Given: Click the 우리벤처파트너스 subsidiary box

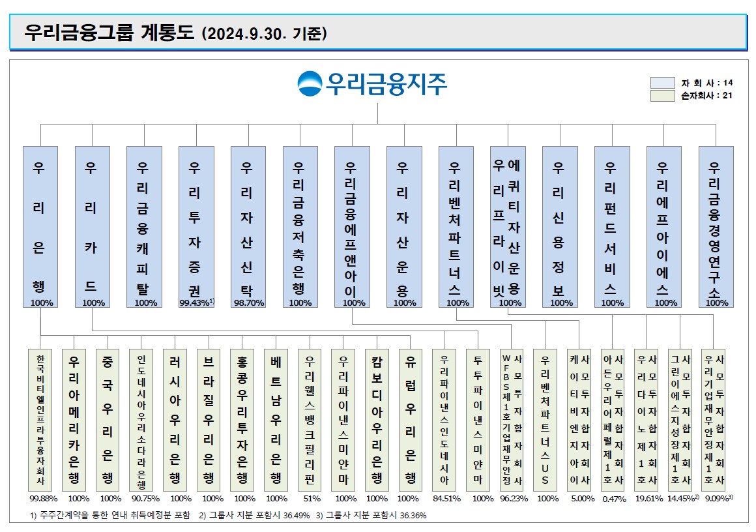Looking at the screenshot, I should 456,227.
